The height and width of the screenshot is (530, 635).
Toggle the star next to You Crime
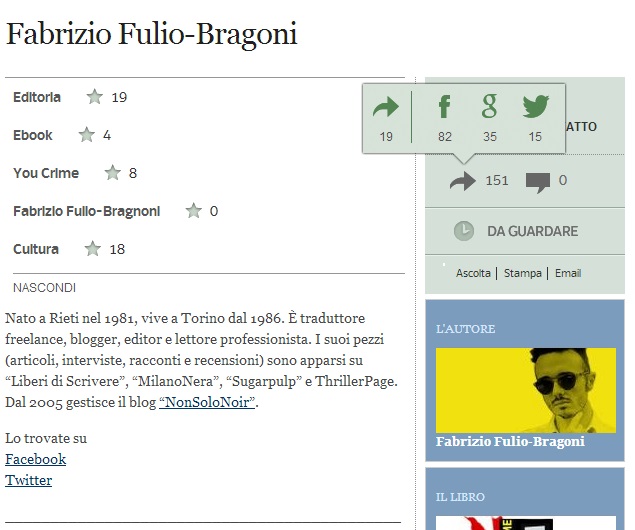click(113, 173)
